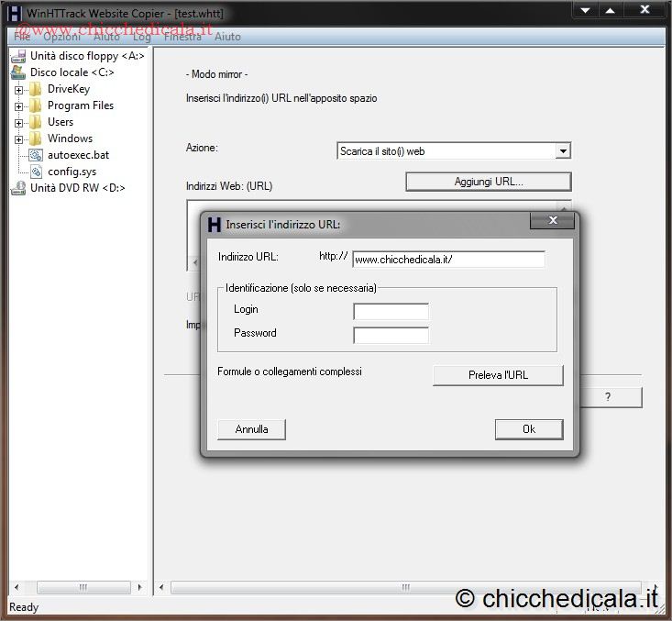
Task: Click into the Password field
Action: (x=391, y=335)
